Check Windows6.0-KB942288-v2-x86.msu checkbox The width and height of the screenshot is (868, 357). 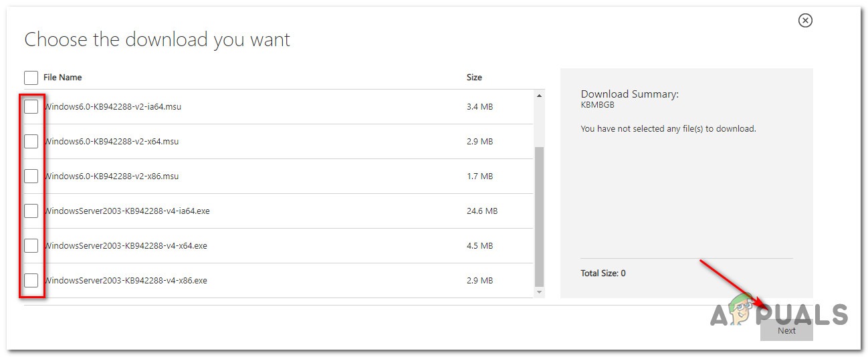(x=31, y=176)
